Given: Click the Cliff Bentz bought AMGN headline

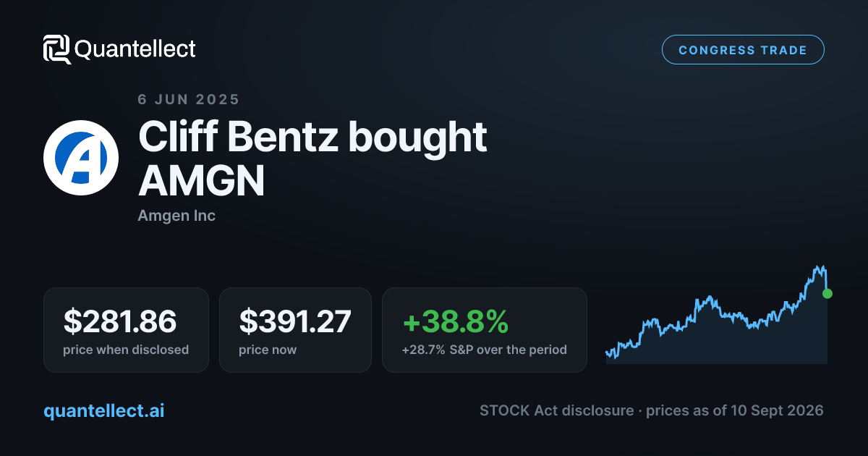Looking at the screenshot, I should click(x=312, y=159).
